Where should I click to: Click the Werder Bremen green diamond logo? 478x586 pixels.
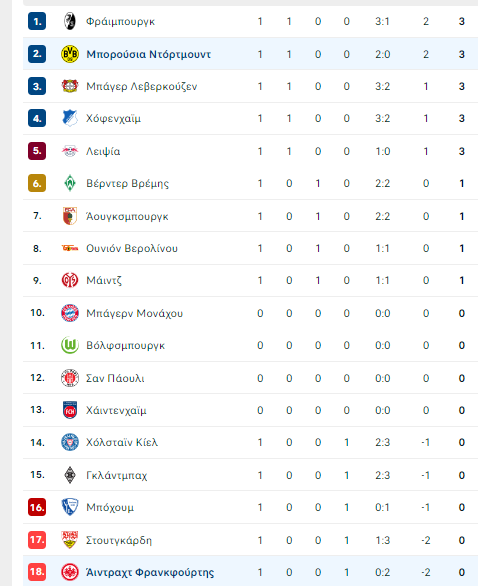point(70,183)
